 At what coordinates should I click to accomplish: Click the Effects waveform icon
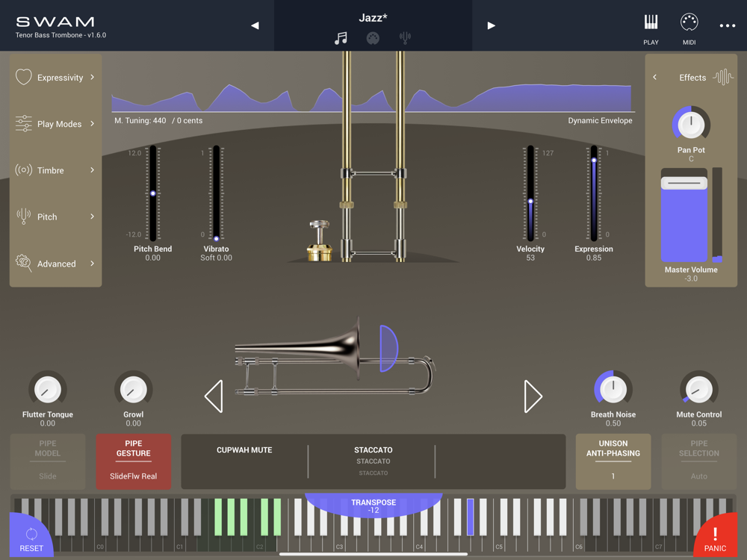coord(722,77)
